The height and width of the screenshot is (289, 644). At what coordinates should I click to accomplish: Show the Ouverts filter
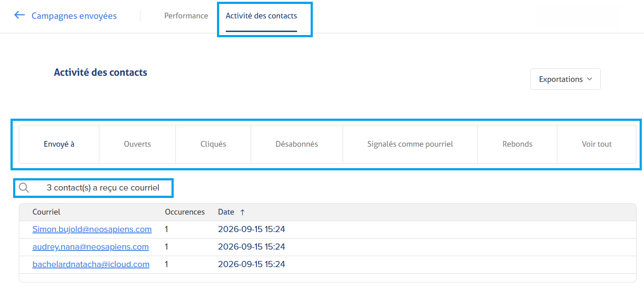coord(137,144)
